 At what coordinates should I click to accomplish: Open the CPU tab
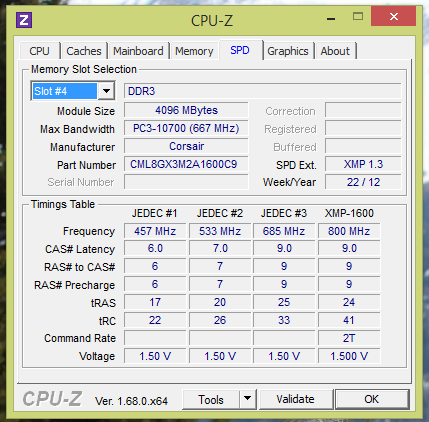point(39,51)
